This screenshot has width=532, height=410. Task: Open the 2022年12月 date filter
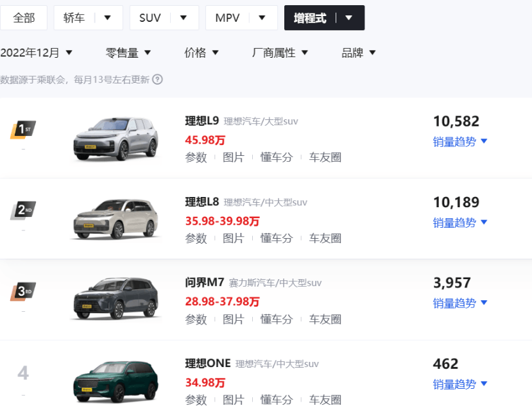pos(37,53)
